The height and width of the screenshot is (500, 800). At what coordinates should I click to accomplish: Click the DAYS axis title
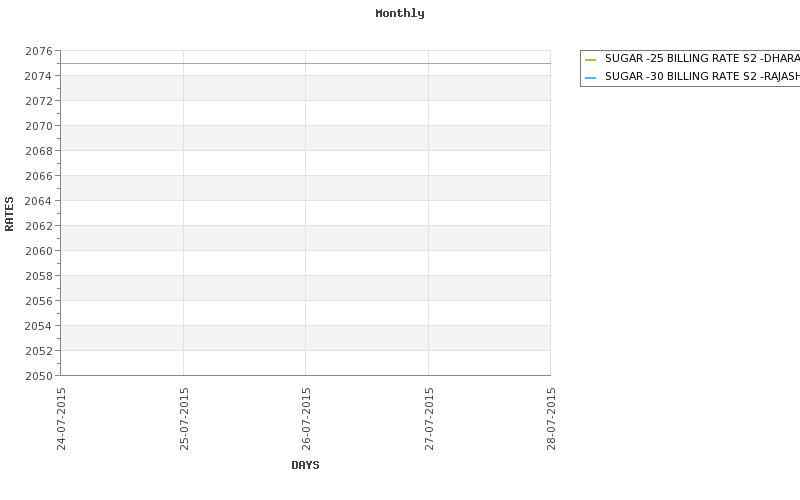[305, 465]
